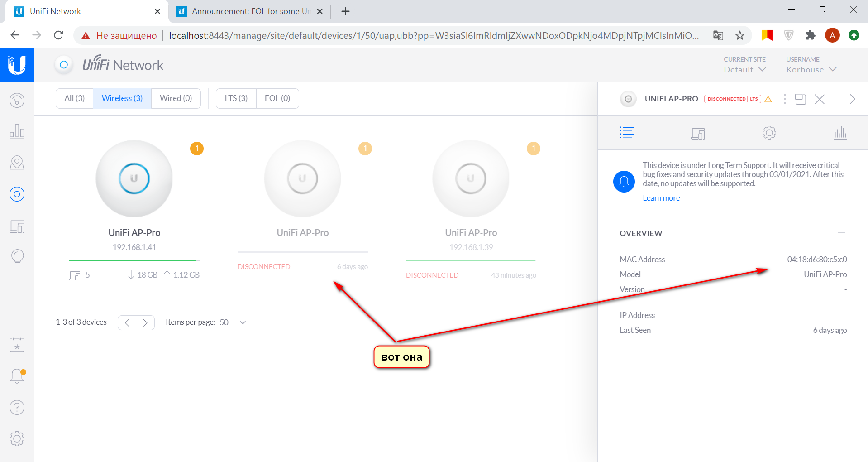The height and width of the screenshot is (462, 868).
Task: Open the Map sidebar icon
Action: tap(17, 163)
